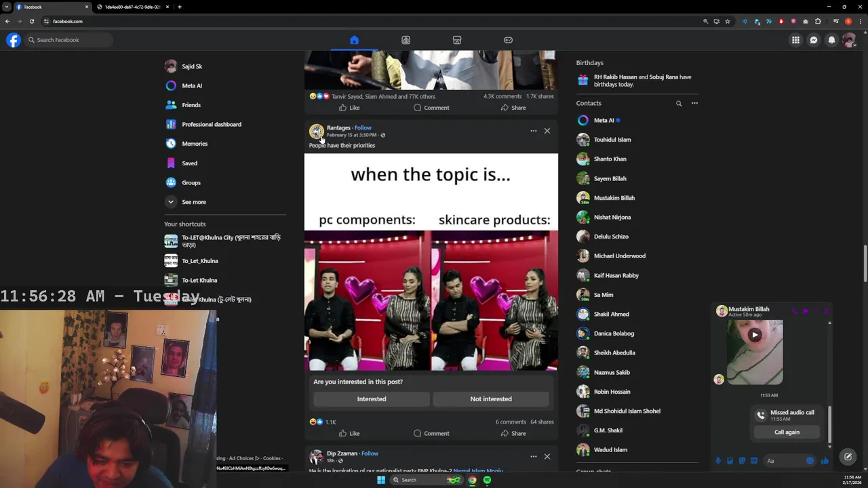Open Windows Start button
The height and width of the screenshot is (488, 868).
click(x=381, y=480)
